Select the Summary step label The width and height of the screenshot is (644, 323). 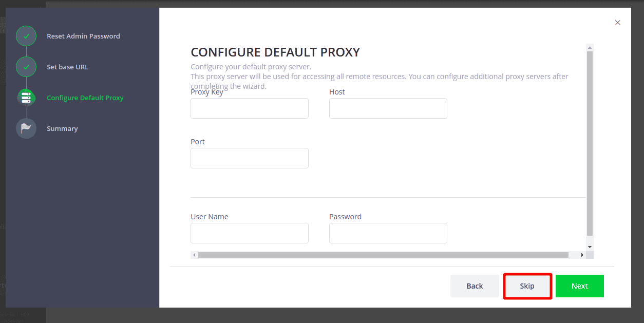point(62,129)
